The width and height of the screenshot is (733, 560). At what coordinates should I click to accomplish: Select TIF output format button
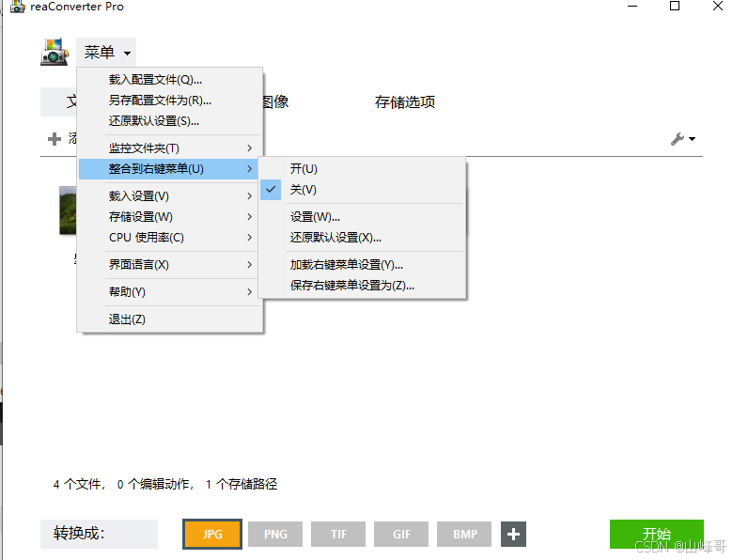(x=338, y=534)
